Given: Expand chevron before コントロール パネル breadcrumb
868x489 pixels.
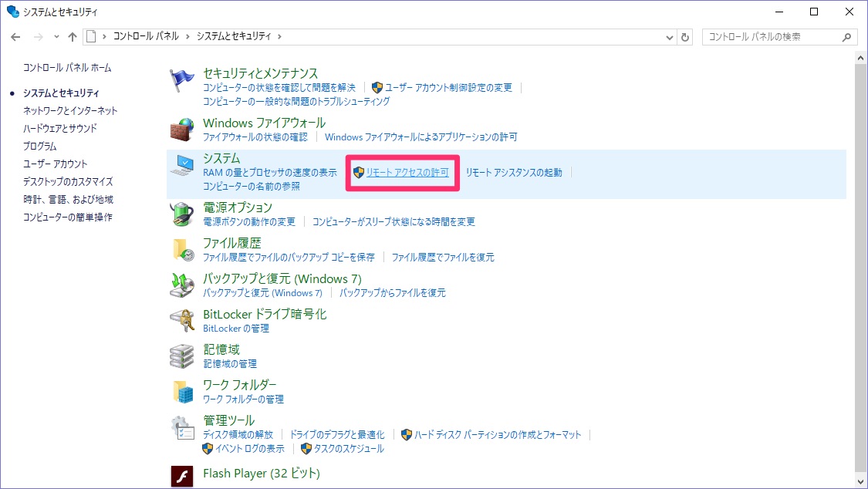Looking at the screenshot, I should [x=104, y=36].
